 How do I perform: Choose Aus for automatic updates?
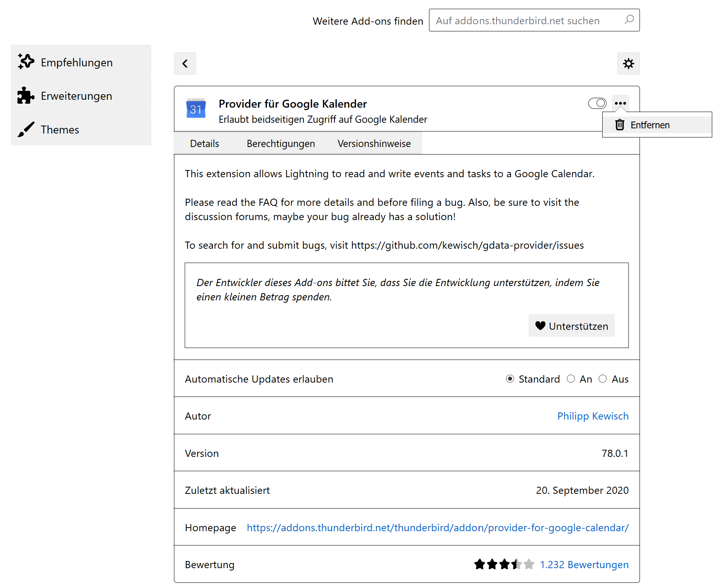click(603, 379)
